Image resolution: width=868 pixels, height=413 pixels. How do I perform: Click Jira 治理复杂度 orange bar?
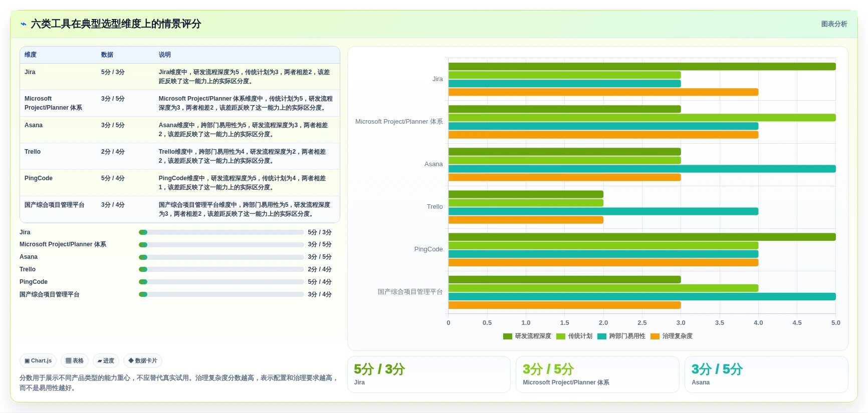point(603,92)
